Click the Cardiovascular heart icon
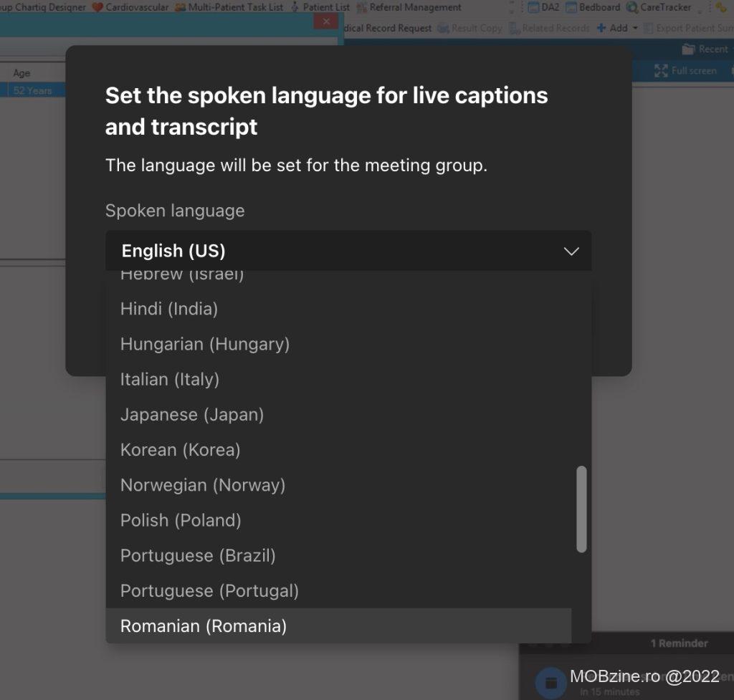 point(97,7)
